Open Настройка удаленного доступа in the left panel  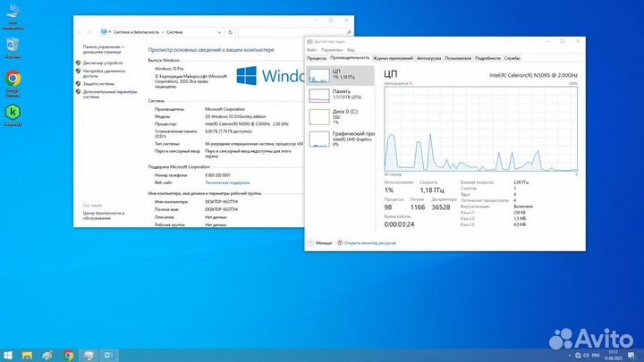[x=102, y=74]
